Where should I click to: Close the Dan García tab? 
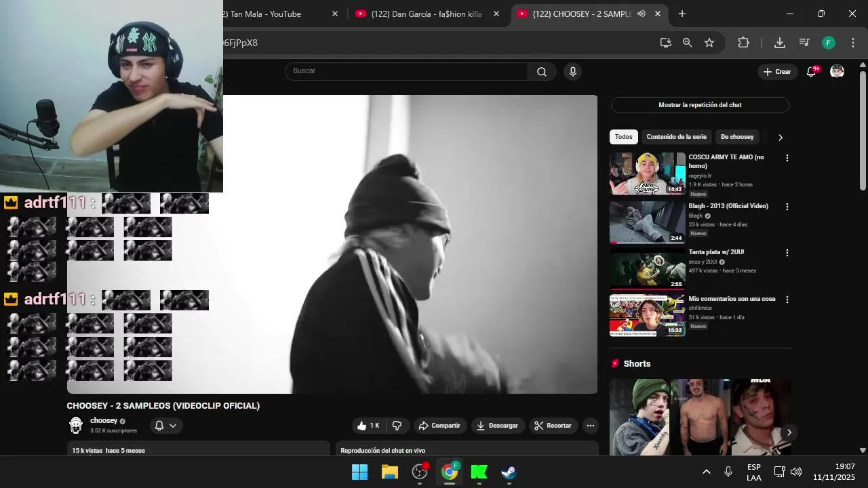tap(496, 14)
